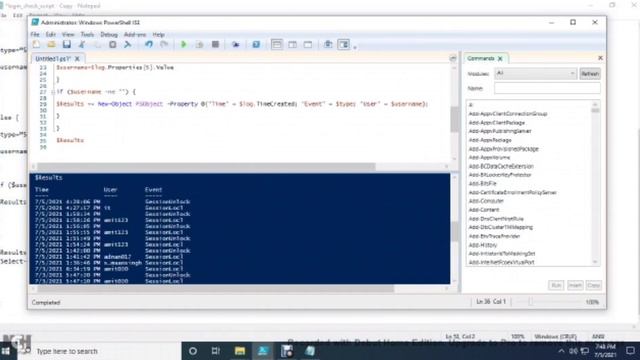This screenshot has height=360, width=640.
Task: Close the Untitled1.ps1 tab
Action: coord(77,59)
